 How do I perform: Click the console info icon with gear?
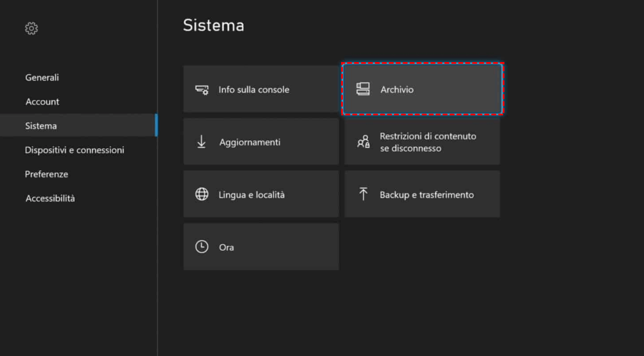[x=202, y=90]
